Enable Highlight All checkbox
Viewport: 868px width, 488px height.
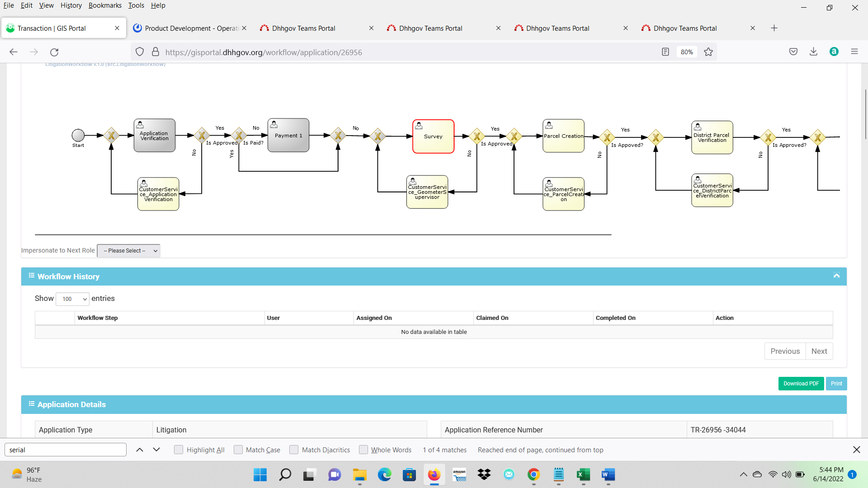[179, 450]
